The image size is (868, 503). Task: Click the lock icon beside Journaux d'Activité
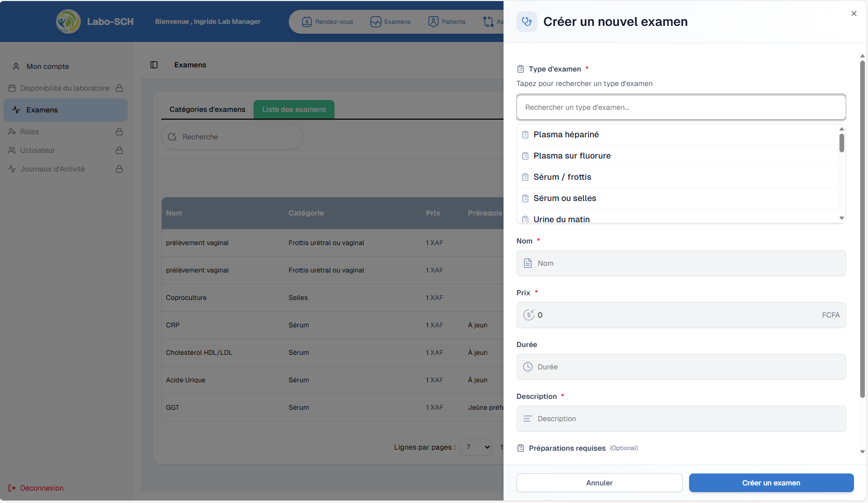point(119,169)
